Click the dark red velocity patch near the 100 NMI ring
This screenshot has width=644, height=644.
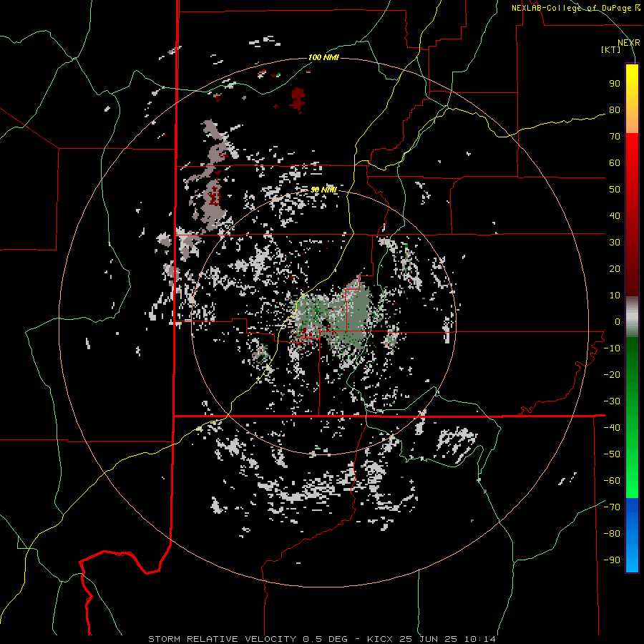tap(298, 99)
